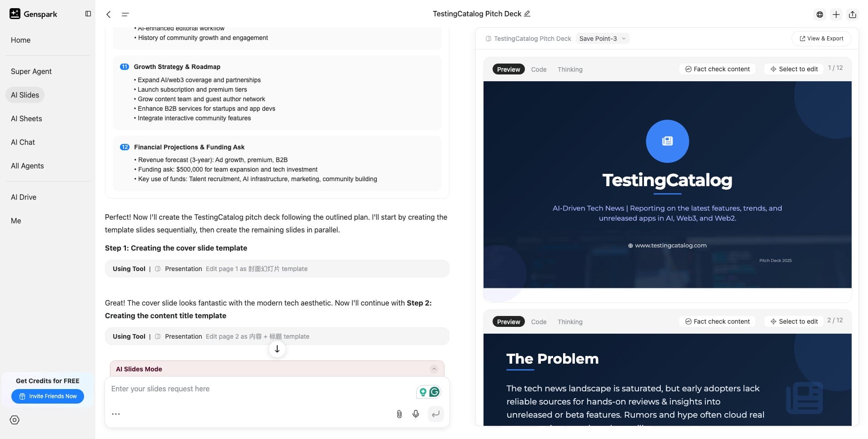Image resolution: width=868 pixels, height=439 pixels.
Task: Toggle Select to edit on slide 2
Action: [794, 321]
